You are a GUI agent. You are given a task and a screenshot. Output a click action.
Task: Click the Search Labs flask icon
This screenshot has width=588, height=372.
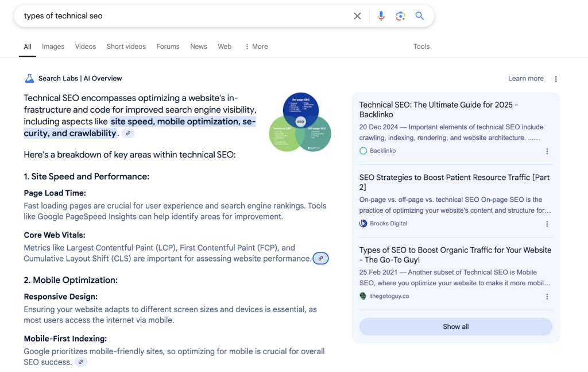29,78
